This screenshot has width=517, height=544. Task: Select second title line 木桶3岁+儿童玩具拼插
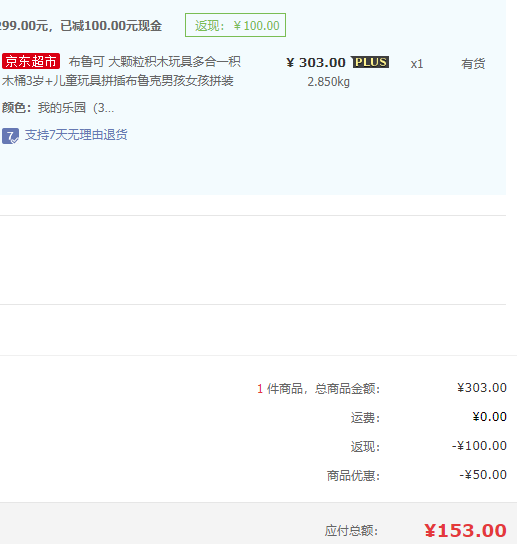click(118, 81)
